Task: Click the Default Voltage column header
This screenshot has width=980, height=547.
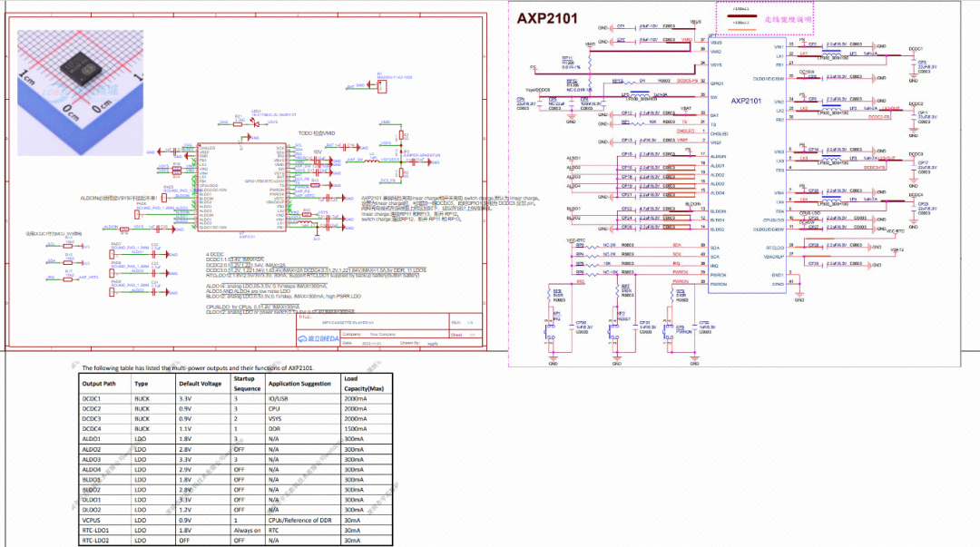Action: point(201,383)
